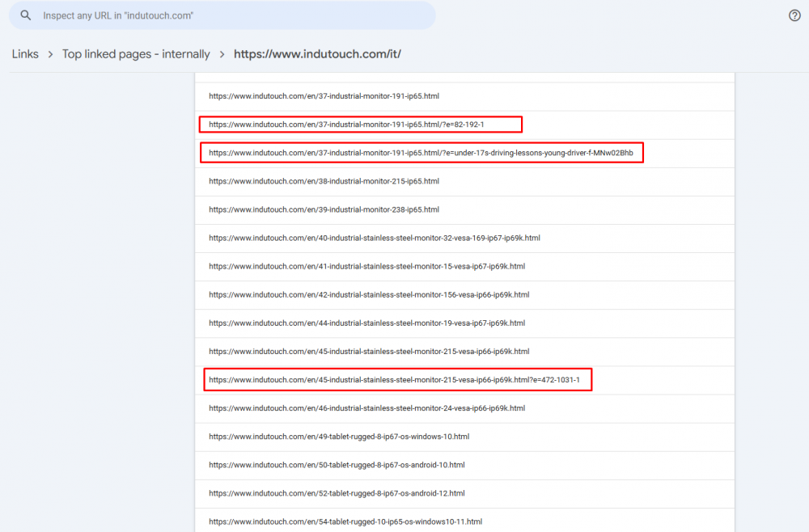Click the search magnifier icon

(x=25, y=15)
